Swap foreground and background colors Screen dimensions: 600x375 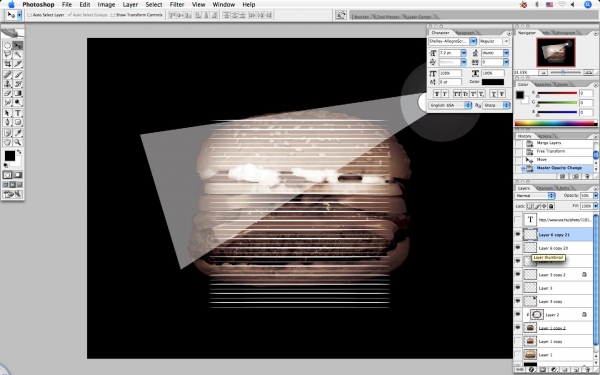pos(19,152)
